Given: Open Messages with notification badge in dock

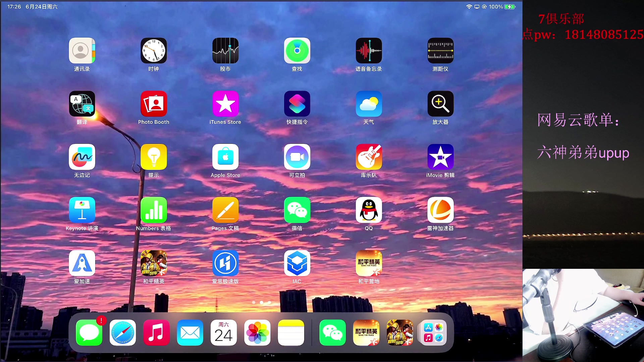Looking at the screenshot, I should [89, 333].
